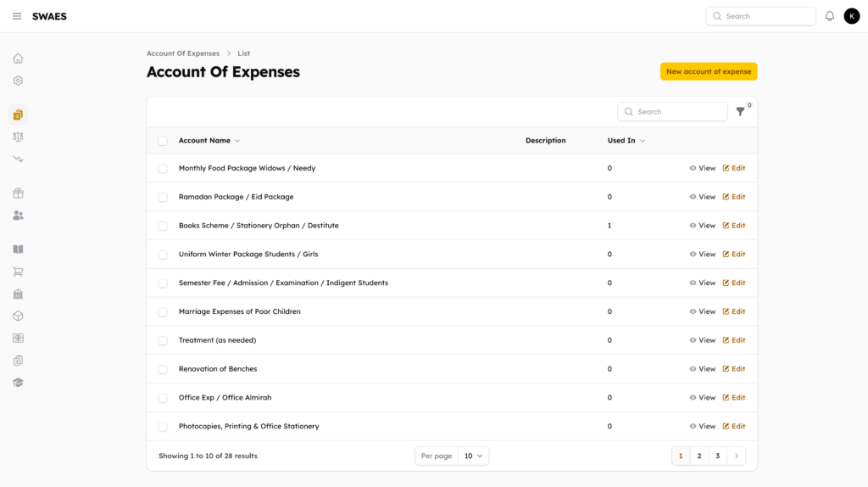Check the Ramadan Package / Eid Package row
Viewport: 868px width, 487px height.
click(163, 197)
